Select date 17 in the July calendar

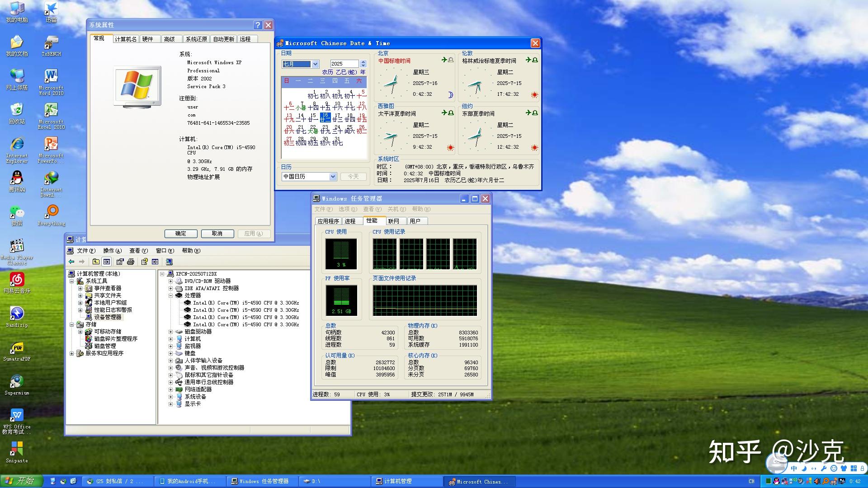click(x=337, y=117)
